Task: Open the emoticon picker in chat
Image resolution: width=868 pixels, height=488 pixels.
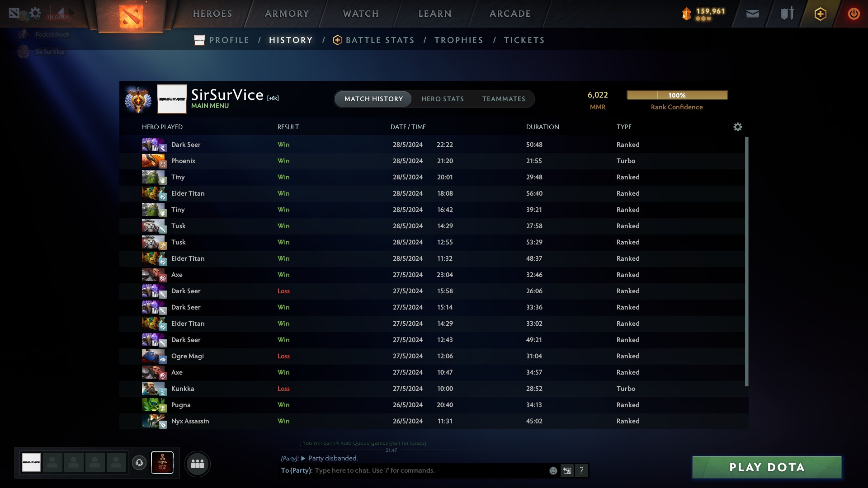Action: click(x=553, y=471)
